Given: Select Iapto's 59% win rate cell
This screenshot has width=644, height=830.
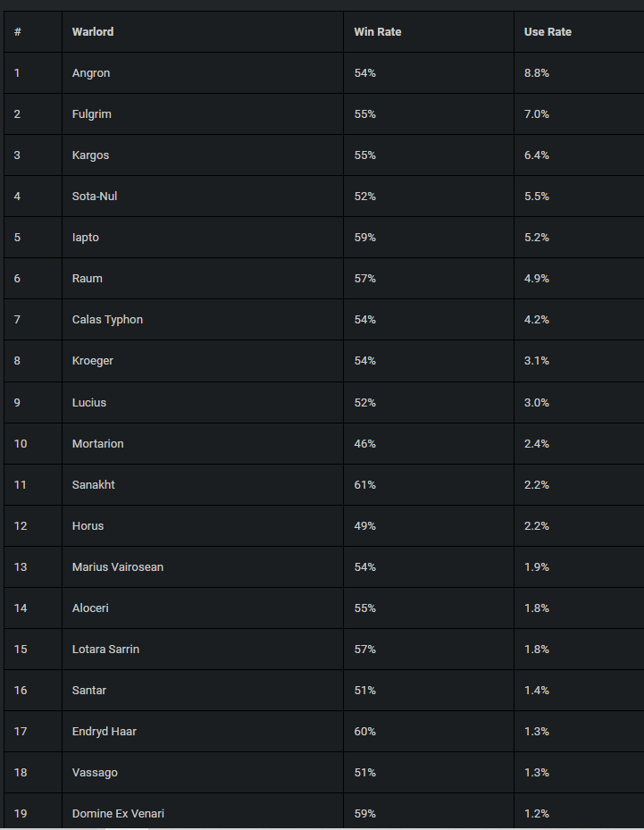Looking at the screenshot, I should [x=429, y=237].
